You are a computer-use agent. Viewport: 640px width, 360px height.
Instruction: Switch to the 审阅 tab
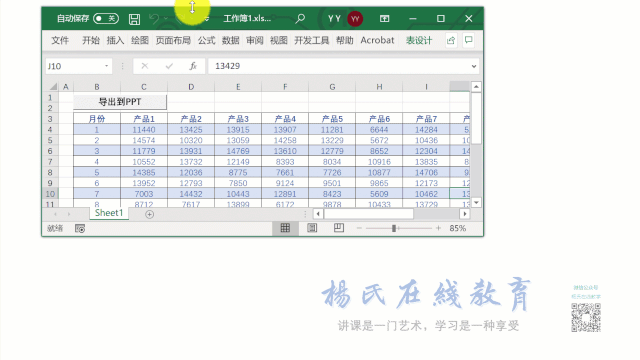coord(255,40)
